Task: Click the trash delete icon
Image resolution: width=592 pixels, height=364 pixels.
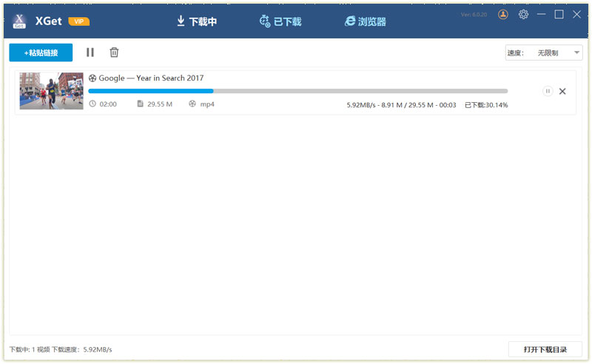Action: tap(114, 53)
